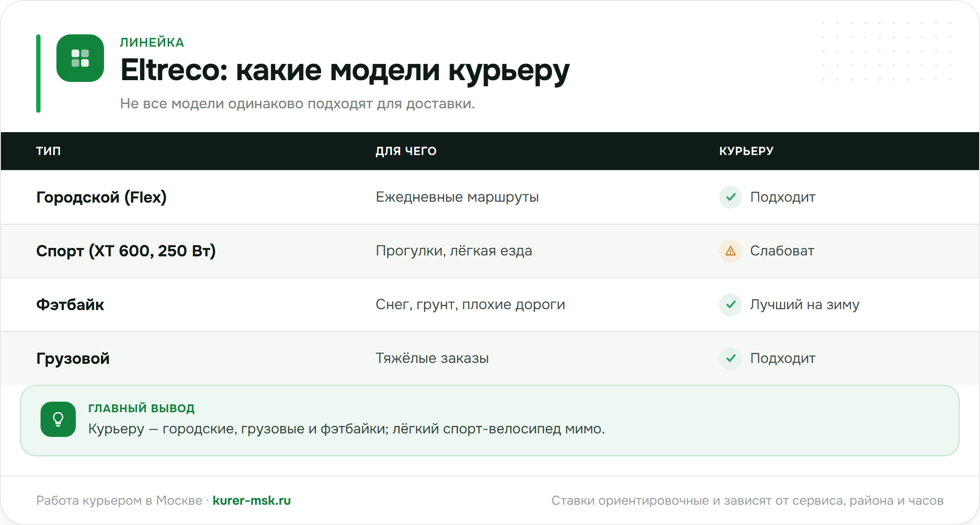Click the ТИП column header

(x=48, y=151)
